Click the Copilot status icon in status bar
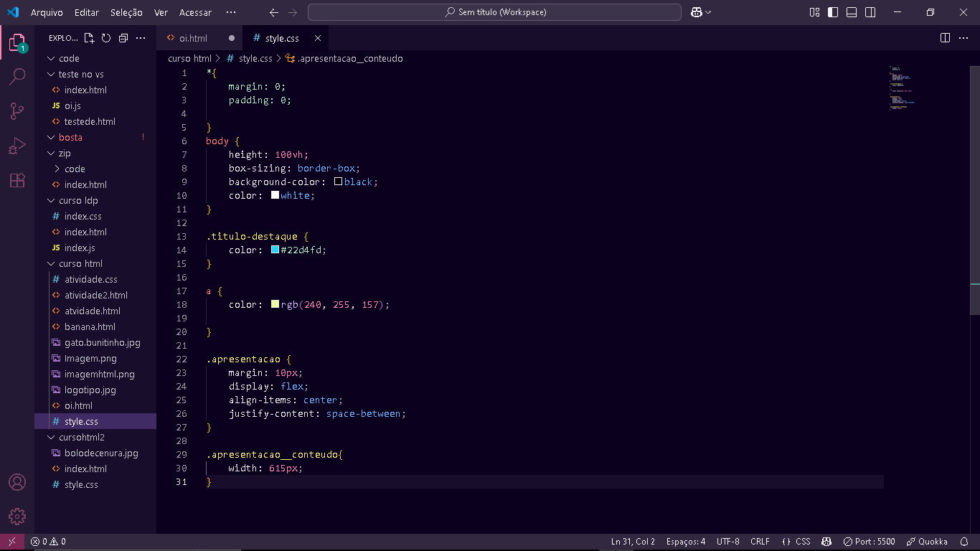This screenshot has width=980, height=551. click(x=826, y=542)
